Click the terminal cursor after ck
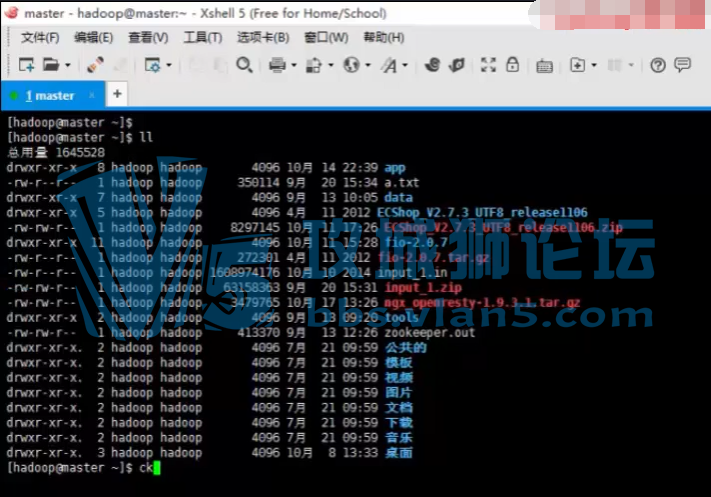The width and height of the screenshot is (711, 497). click(x=157, y=468)
